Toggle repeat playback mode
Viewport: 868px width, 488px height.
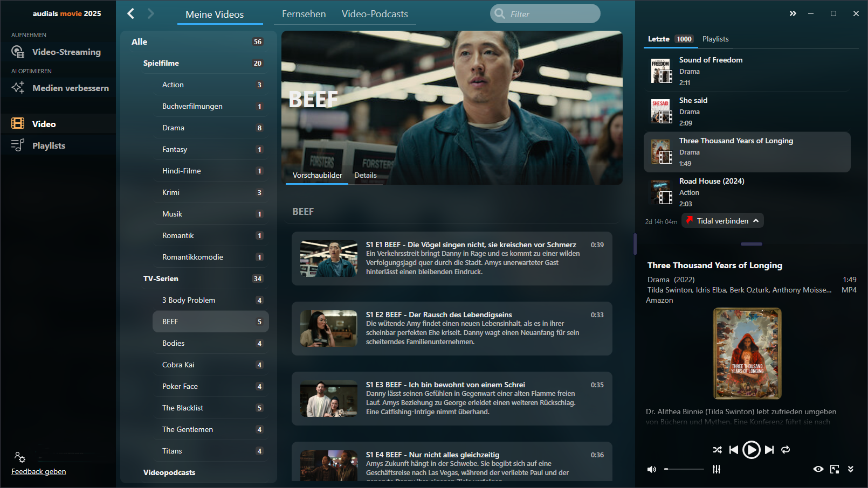[x=786, y=450]
